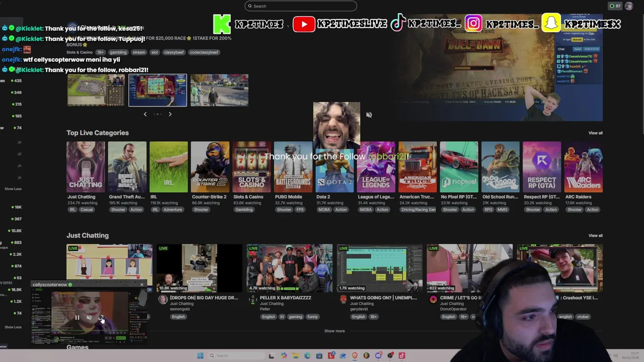
Task: Click the Gambling tag under Slots & Casino
Action: point(244,210)
